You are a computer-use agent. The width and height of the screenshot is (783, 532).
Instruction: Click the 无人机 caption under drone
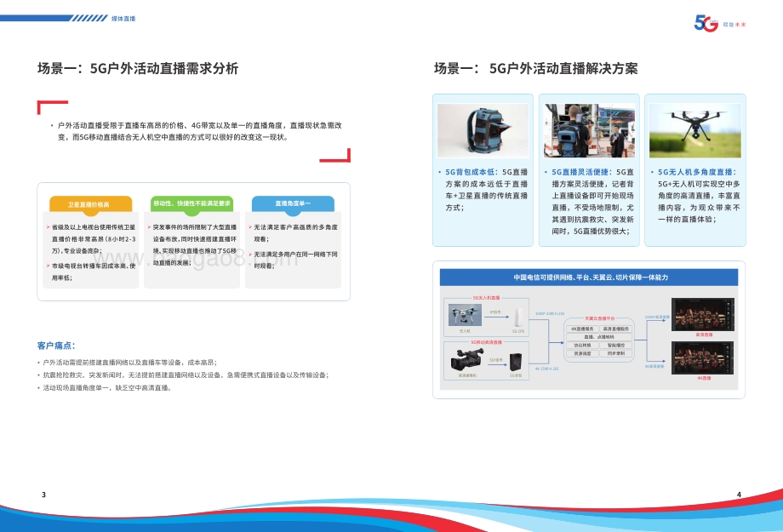coord(465,330)
